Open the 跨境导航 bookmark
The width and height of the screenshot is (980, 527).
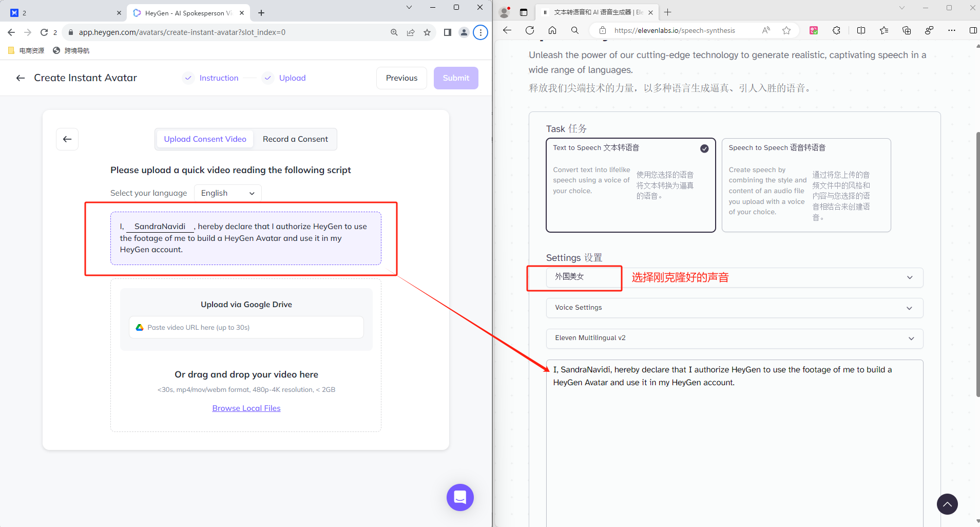click(71, 50)
